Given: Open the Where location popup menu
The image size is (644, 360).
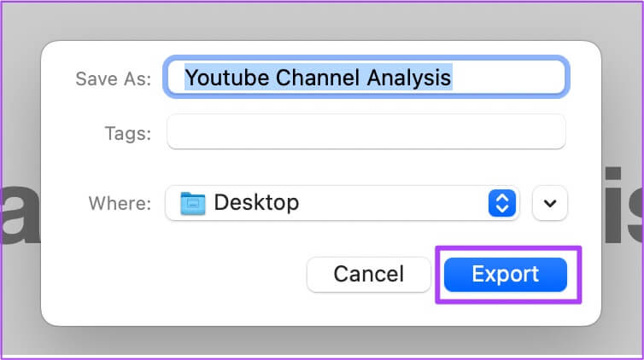Looking at the screenshot, I should [x=342, y=203].
